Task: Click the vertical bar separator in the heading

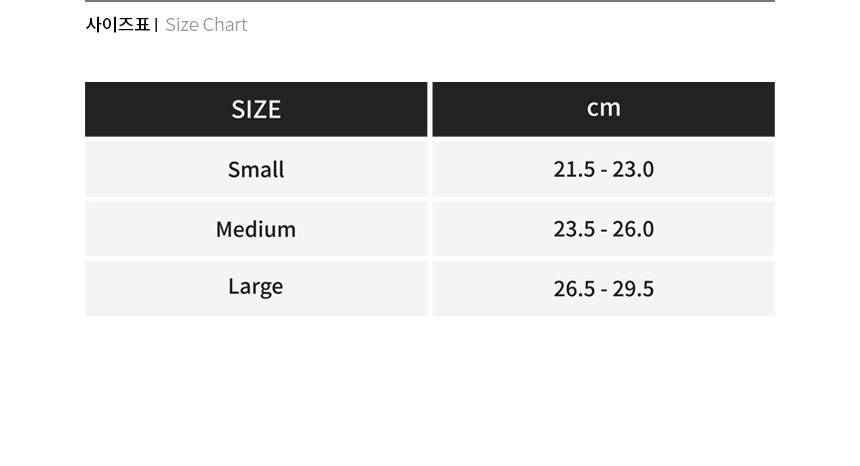Action: [x=156, y=25]
